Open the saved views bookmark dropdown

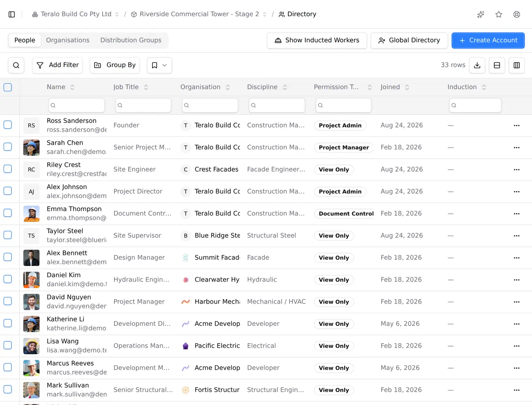159,65
